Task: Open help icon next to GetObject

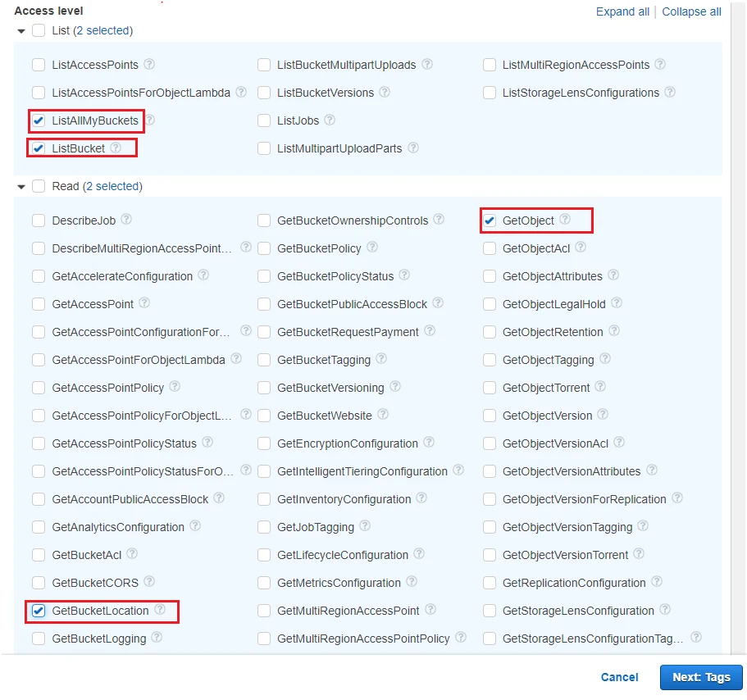Action: click(x=565, y=219)
